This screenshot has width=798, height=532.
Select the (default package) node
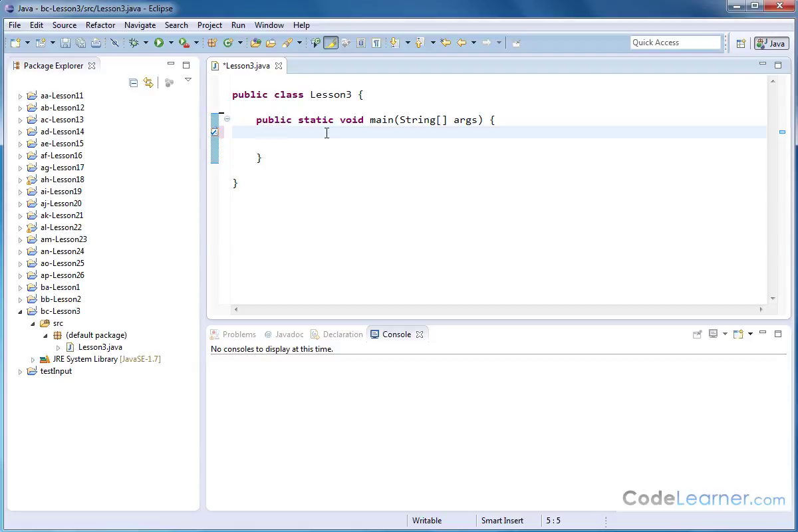(96, 335)
